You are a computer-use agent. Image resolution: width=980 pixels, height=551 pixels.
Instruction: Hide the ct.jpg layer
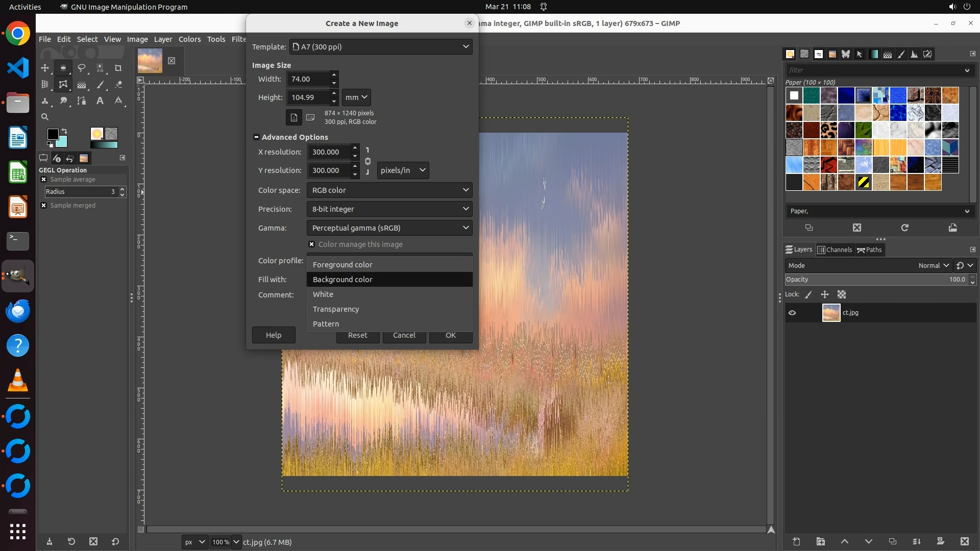pyautogui.click(x=792, y=313)
